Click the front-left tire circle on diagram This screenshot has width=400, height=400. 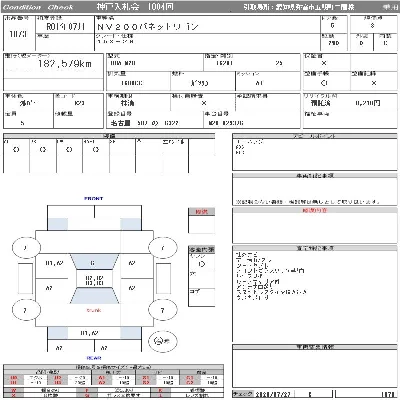(x=26, y=248)
